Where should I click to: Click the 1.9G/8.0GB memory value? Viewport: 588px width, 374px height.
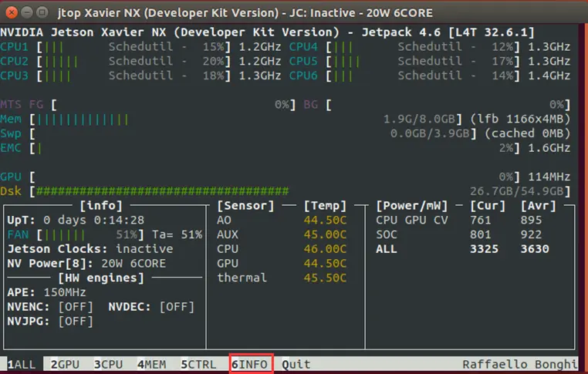tap(419, 120)
